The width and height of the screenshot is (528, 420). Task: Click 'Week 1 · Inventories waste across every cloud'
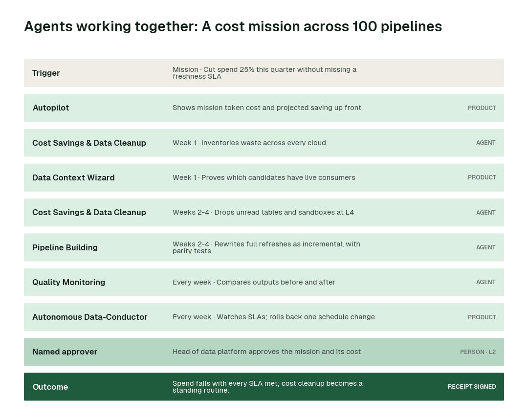249,143
